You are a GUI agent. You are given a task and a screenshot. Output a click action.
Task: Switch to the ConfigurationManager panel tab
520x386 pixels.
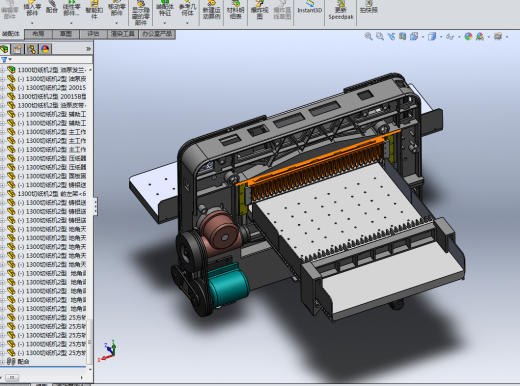[x=32, y=49]
